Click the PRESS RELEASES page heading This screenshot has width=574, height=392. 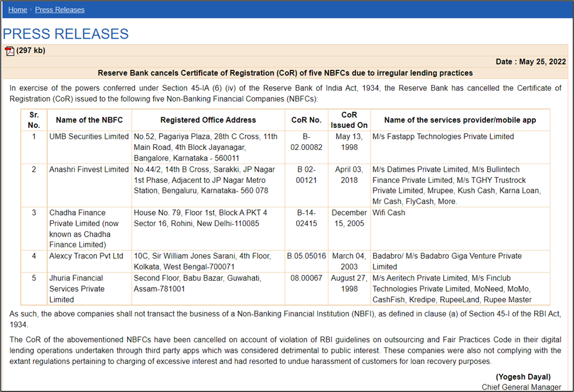66,34
